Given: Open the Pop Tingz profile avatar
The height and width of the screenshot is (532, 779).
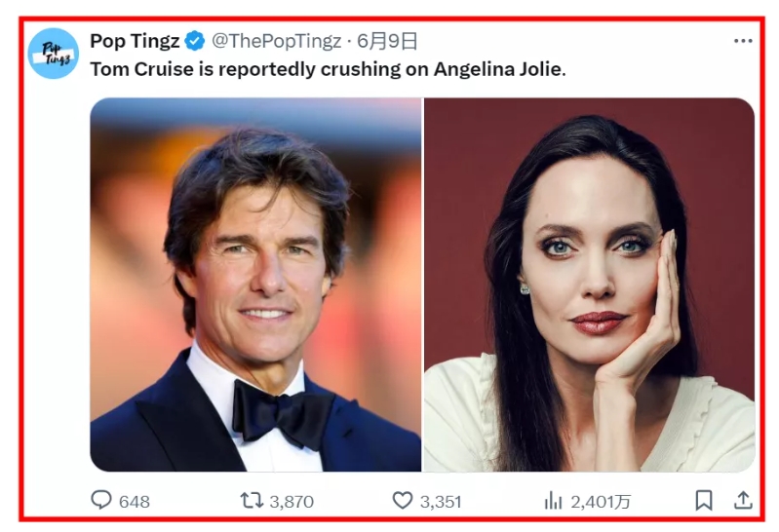Looking at the screenshot, I should pyautogui.click(x=53, y=54).
